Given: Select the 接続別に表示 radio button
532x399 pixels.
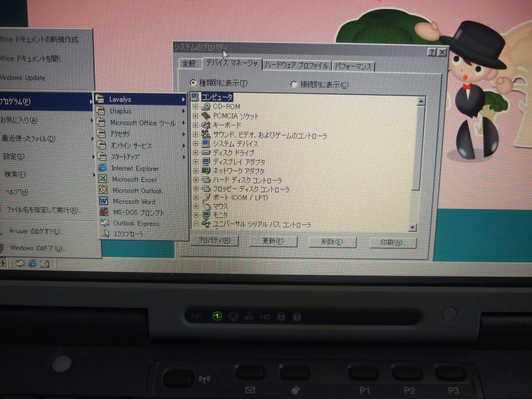Looking at the screenshot, I should pos(294,85).
